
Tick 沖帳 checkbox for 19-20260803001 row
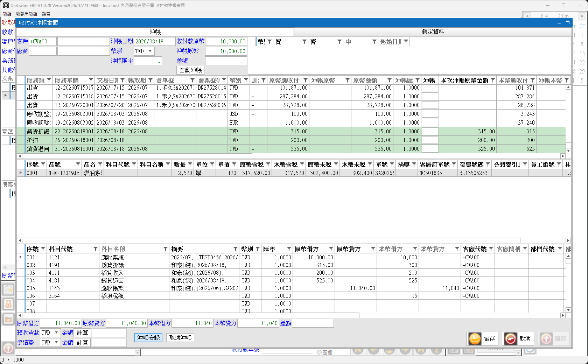pyautogui.click(x=430, y=114)
